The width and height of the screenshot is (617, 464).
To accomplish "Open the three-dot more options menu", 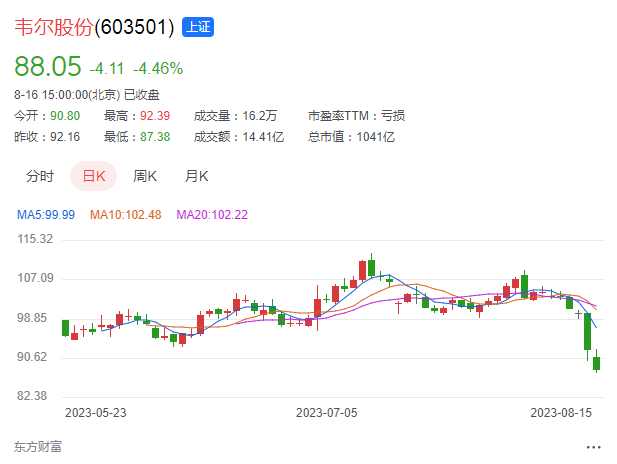I will click(x=593, y=447).
